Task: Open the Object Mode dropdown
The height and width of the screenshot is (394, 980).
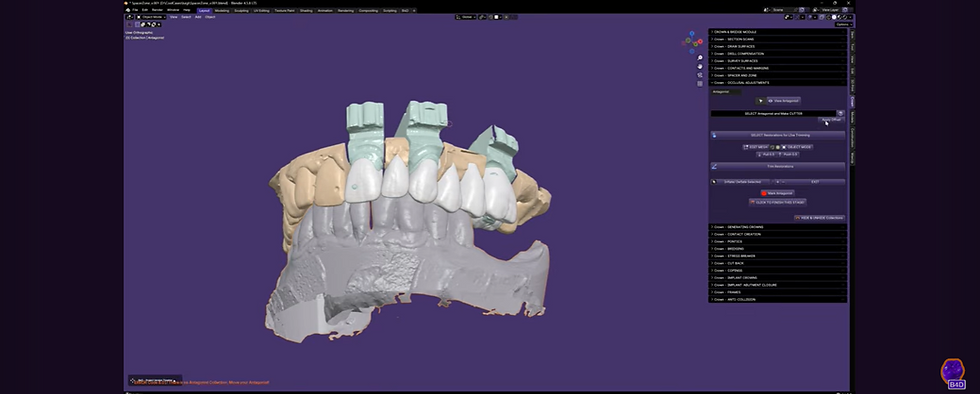Action: (151, 17)
